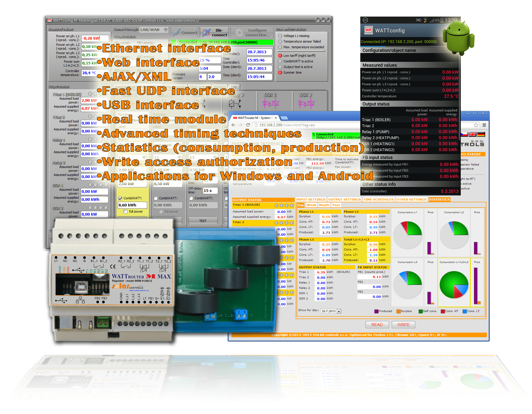
Task: Click the green Self cons. legend swatch
Action: click(x=421, y=311)
